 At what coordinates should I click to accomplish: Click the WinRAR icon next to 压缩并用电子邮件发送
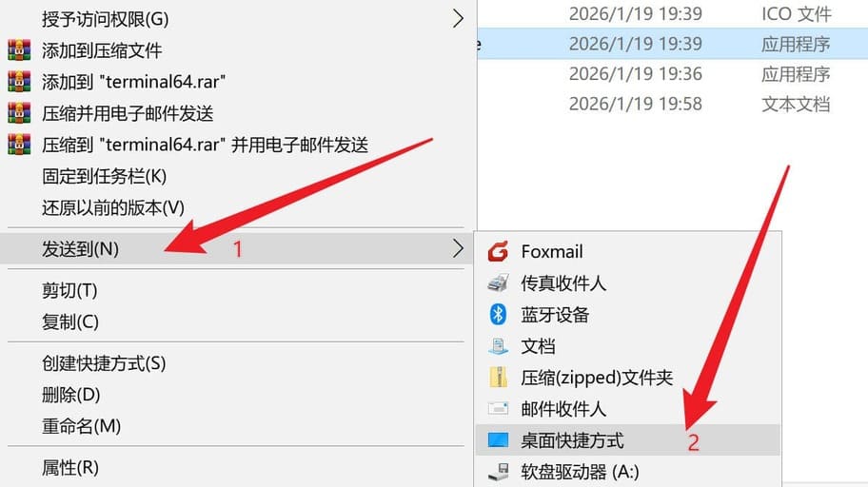point(19,113)
